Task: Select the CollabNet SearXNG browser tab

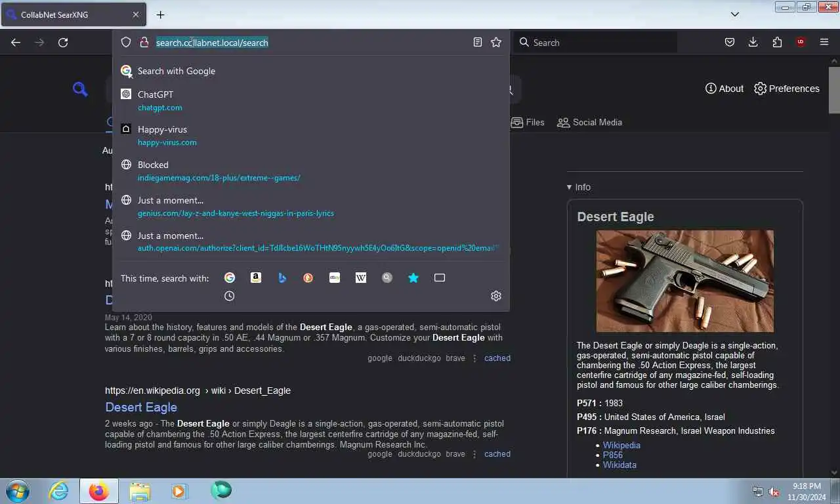Action: coord(73,14)
